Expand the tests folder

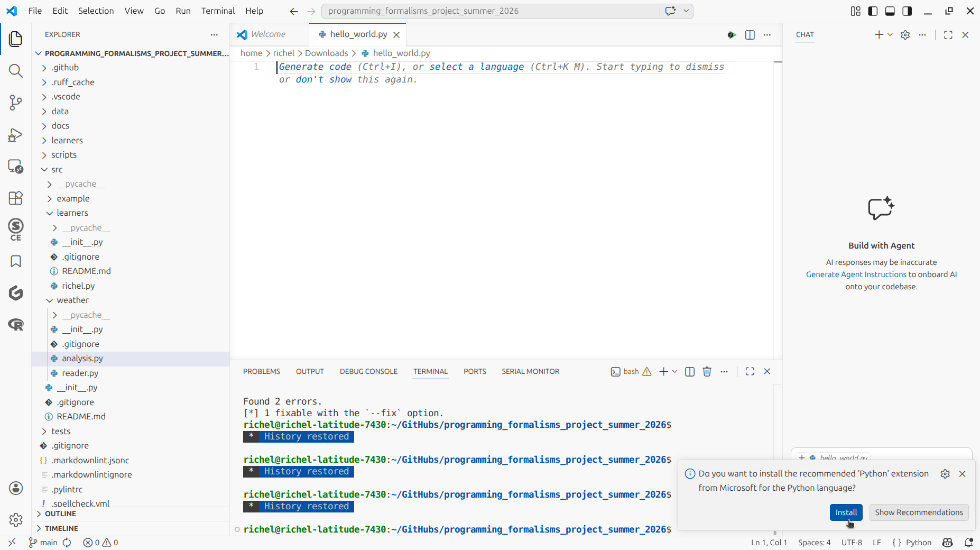tap(131, 432)
